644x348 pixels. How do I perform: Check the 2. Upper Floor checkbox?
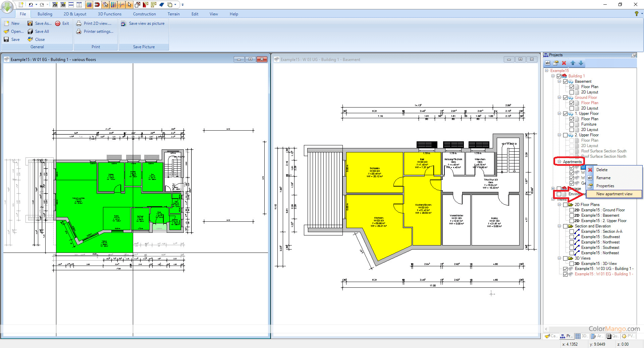pos(566,135)
